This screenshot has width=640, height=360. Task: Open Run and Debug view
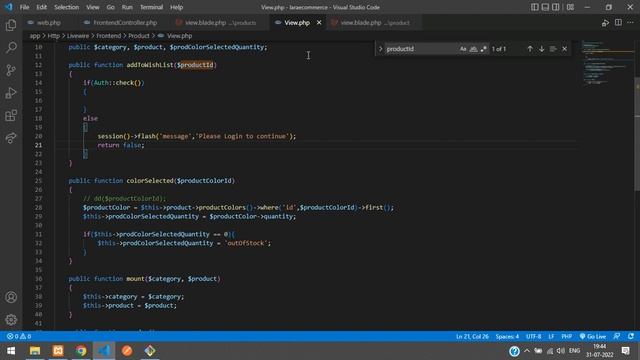click(x=11, y=93)
